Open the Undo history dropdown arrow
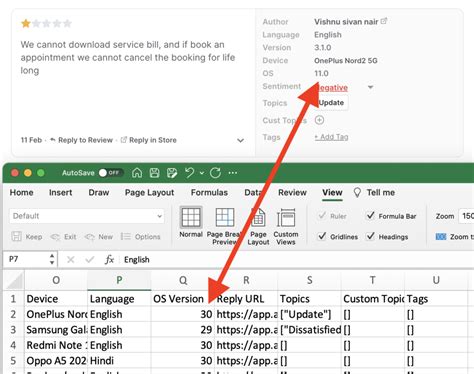This screenshot has height=374, width=474. [202, 173]
